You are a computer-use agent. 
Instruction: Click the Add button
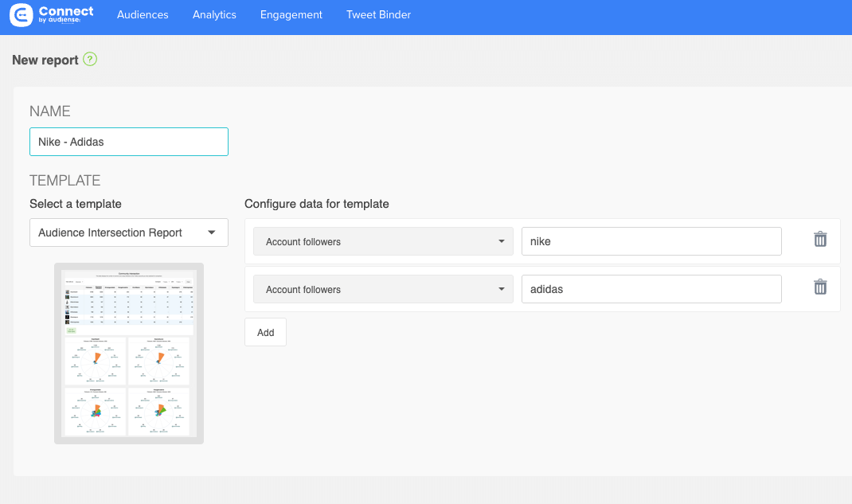click(x=266, y=332)
